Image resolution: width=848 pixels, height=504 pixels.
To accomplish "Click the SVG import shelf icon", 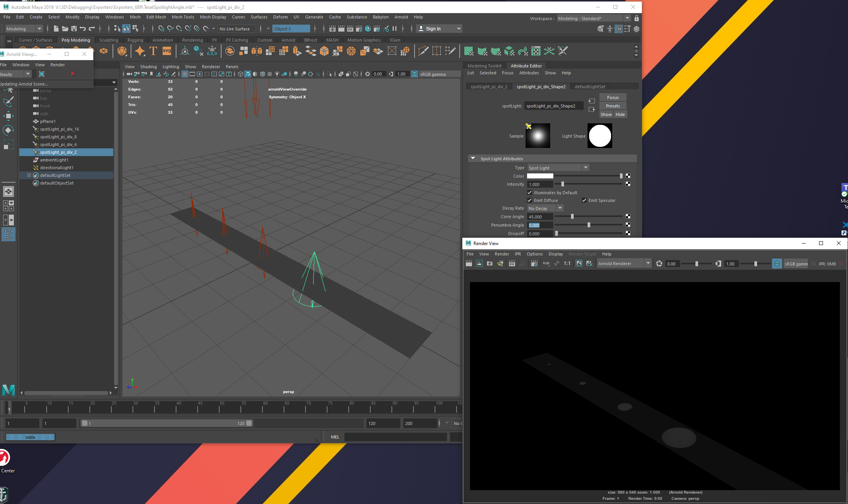I will tap(167, 51).
